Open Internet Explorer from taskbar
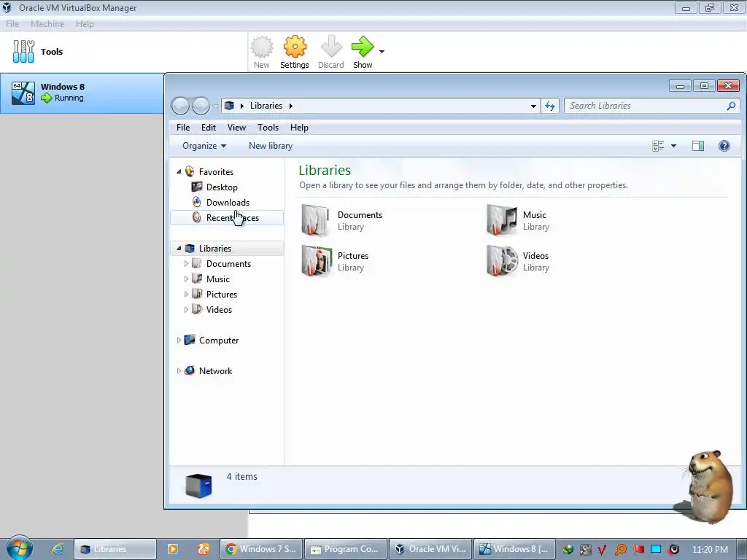Viewport: 747px width, 560px height. pos(58,549)
